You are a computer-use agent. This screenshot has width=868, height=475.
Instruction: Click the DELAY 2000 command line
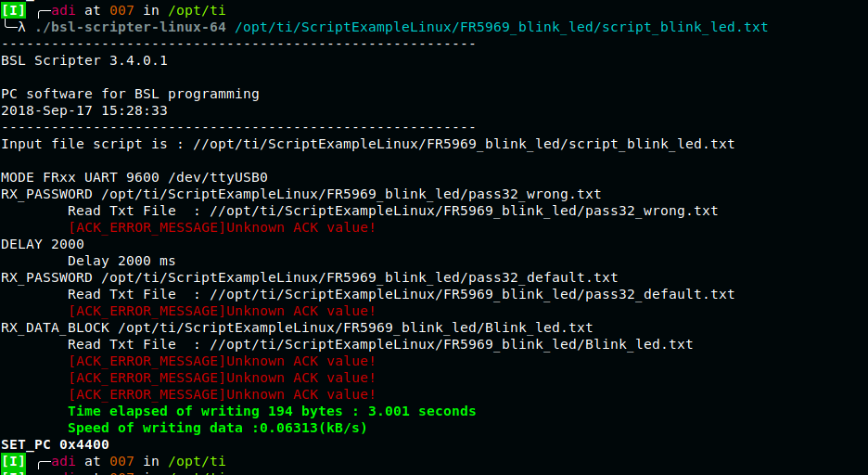pyautogui.click(x=43, y=244)
